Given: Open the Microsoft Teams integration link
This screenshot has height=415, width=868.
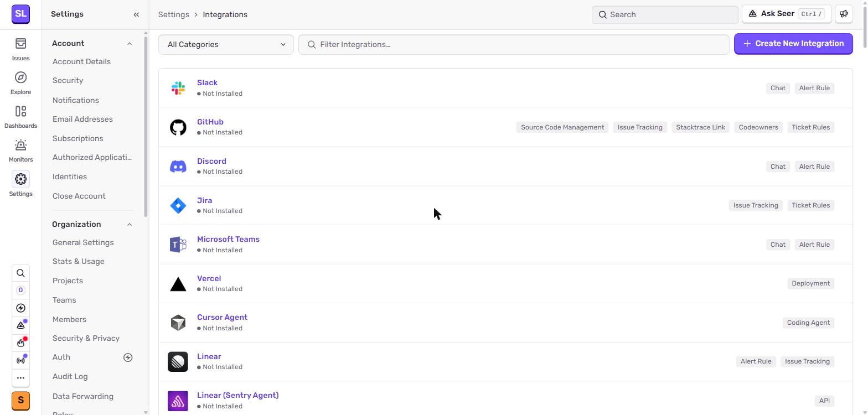Looking at the screenshot, I should click(x=228, y=239).
